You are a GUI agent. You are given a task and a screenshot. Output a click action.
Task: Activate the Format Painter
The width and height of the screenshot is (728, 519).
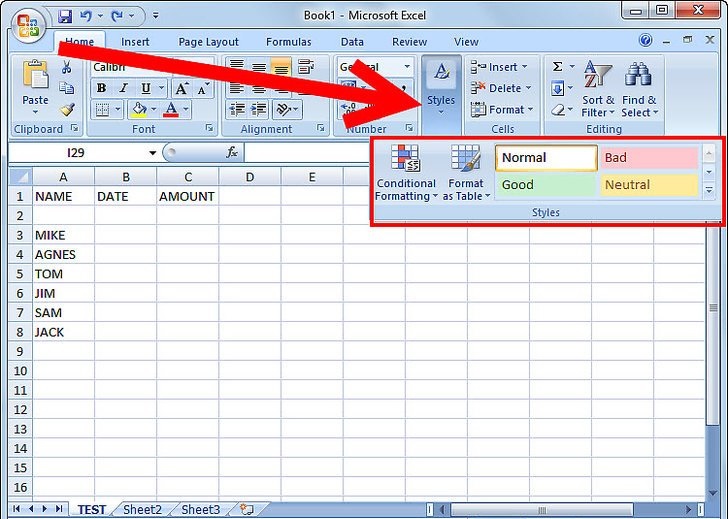(67, 110)
